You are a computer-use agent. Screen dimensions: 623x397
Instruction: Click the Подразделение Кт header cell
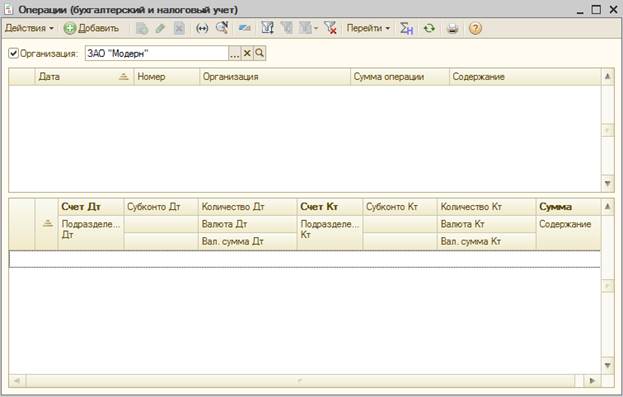pos(330,233)
